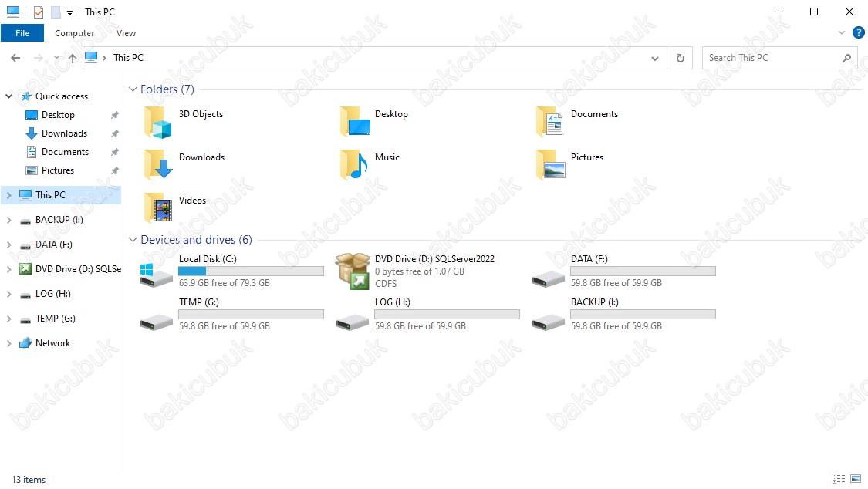Image resolution: width=868 pixels, height=489 pixels.
Task: Click the breadcrumb separator arrow before This PC
Action: coord(105,58)
